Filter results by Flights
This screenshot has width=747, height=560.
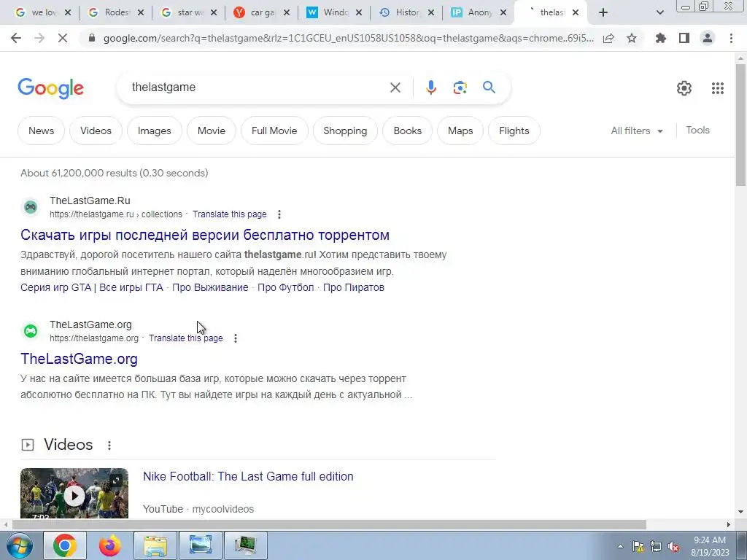(x=514, y=131)
